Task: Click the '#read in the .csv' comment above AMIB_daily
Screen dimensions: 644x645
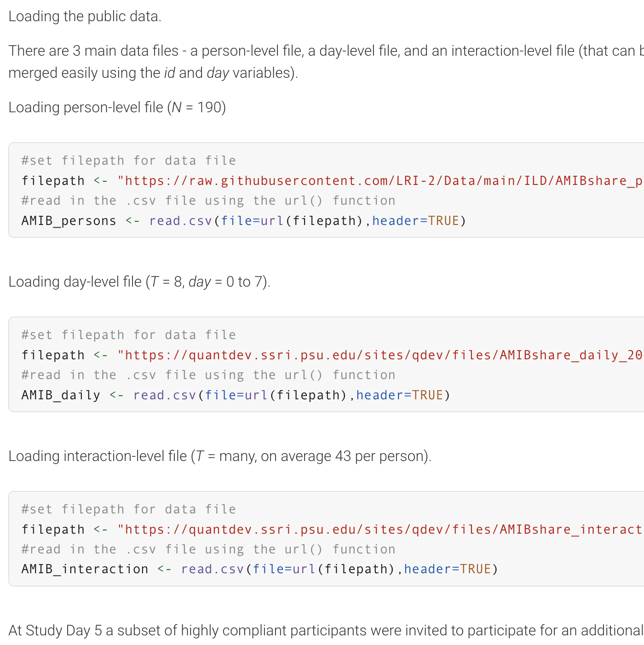Action: click(x=208, y=375)
